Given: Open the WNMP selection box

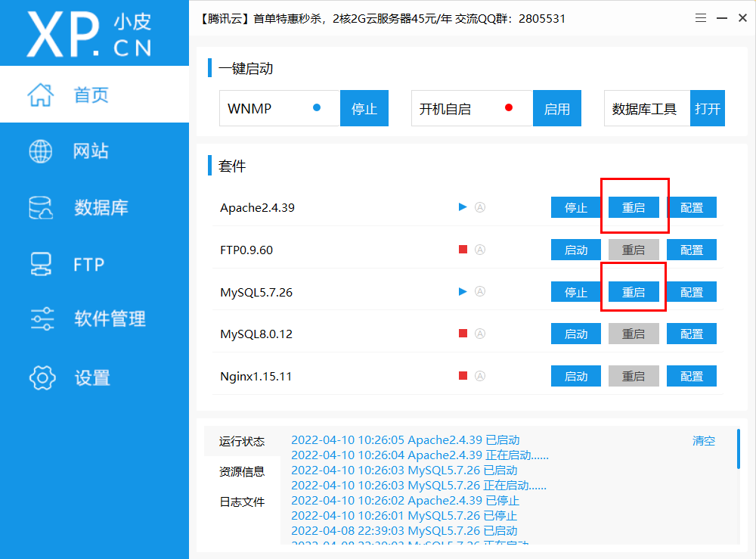Looking at the screenshot, I should 280,108.
